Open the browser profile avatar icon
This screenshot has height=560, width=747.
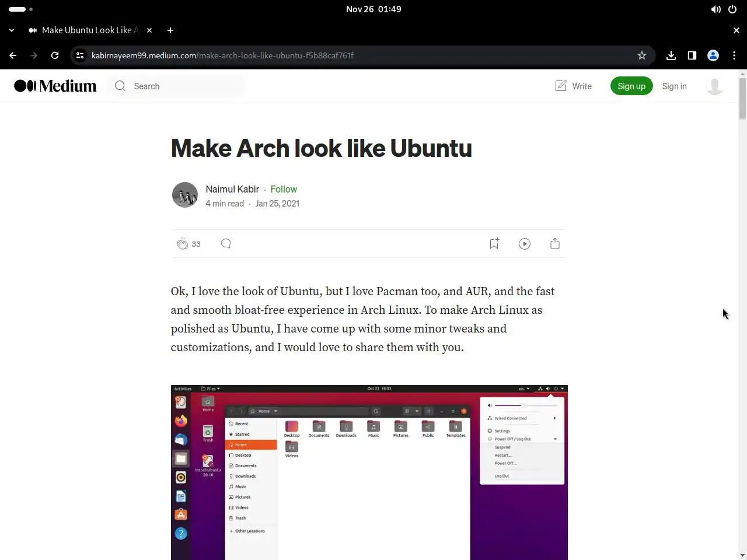click(x=713, y=55)
